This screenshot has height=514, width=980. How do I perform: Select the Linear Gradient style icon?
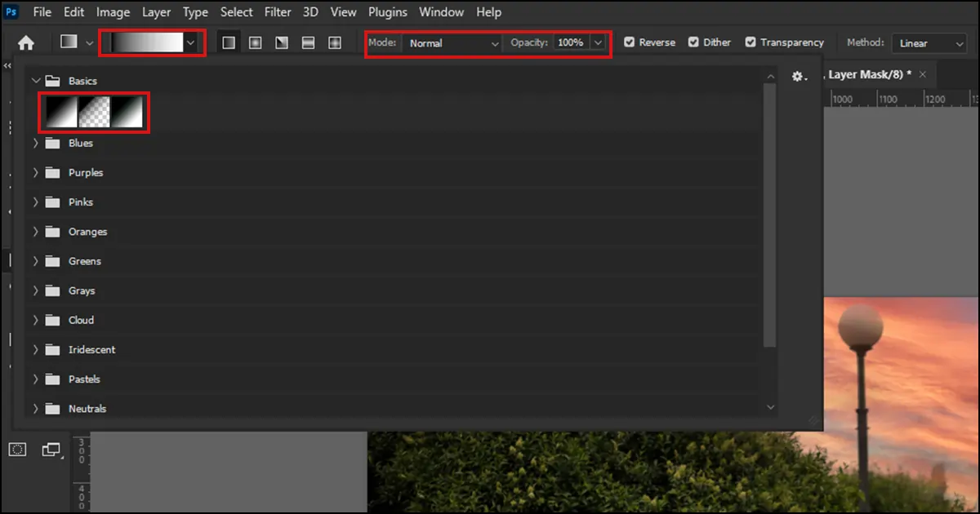click(229, 43)
